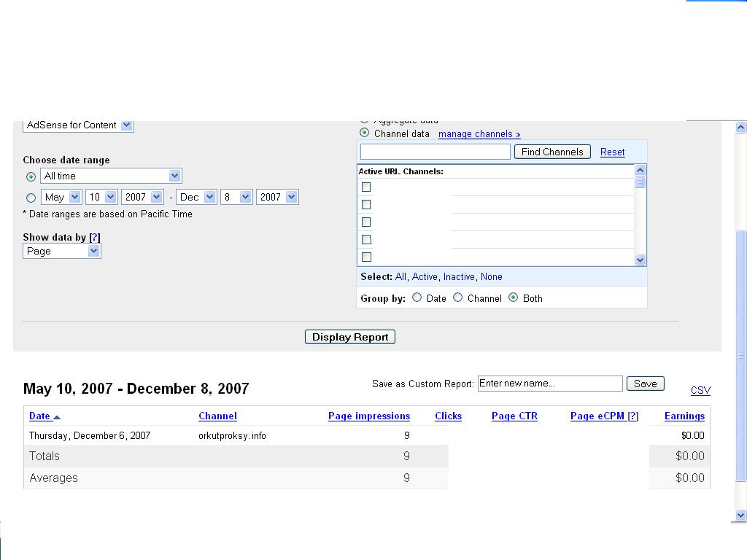Open the end month Dec dropdown

(x=196, y=197)
